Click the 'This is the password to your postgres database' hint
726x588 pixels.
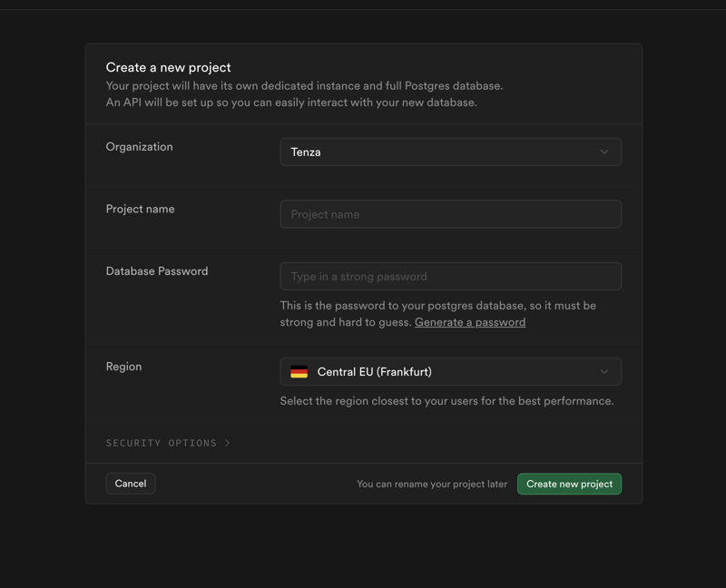click(x=438, y=314)
